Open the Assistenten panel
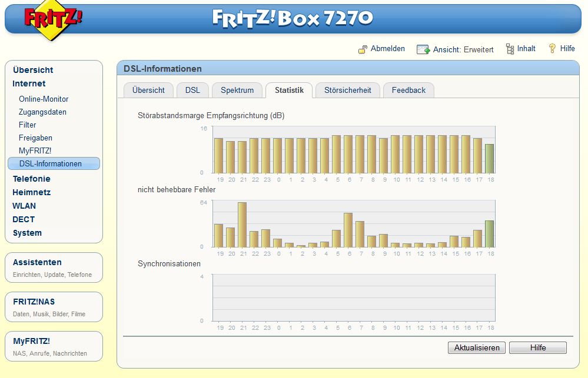 coord(54,267)
